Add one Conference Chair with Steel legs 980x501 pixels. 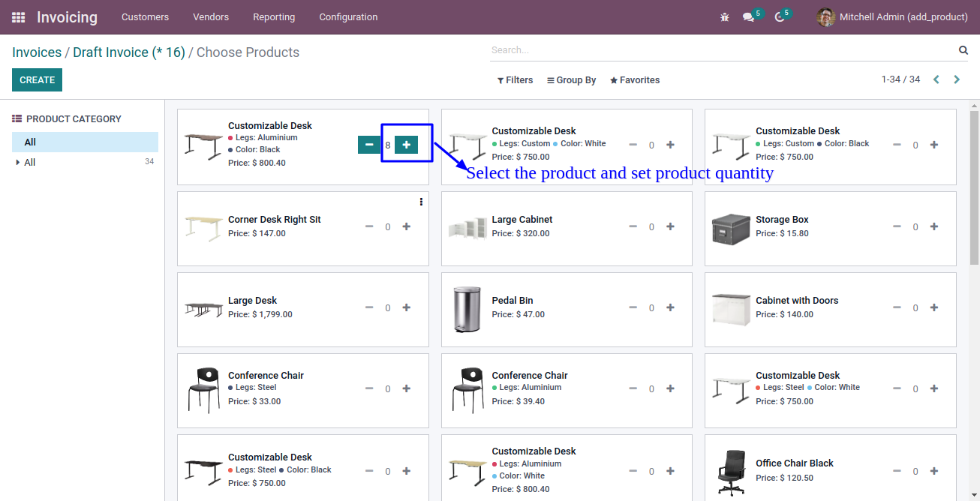407,388
